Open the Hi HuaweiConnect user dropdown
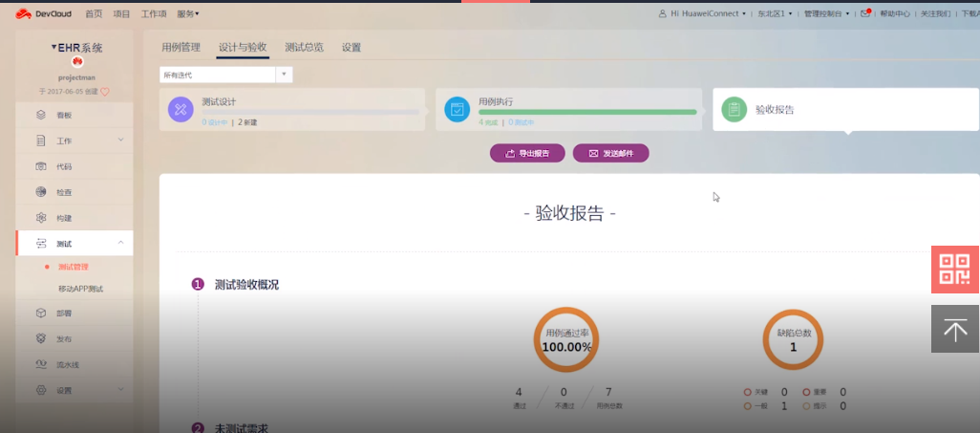 (702, 13)
